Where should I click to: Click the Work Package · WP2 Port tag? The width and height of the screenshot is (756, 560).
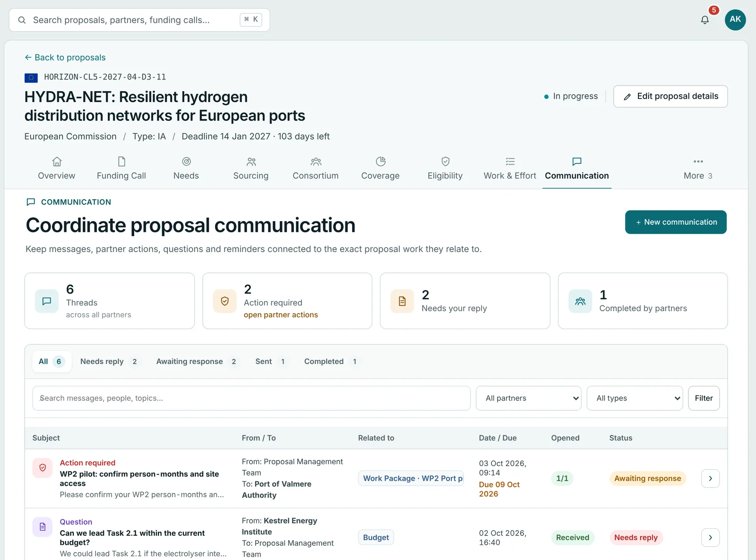coord(411,478)
